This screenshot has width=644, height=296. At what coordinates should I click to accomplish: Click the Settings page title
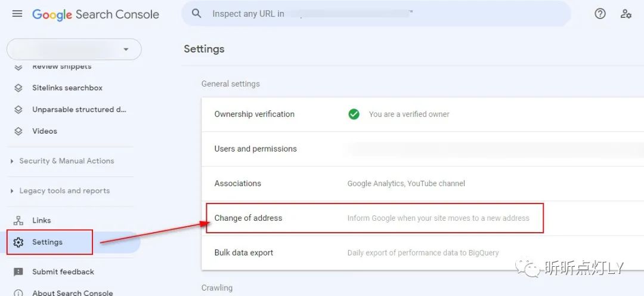point(204,49)
